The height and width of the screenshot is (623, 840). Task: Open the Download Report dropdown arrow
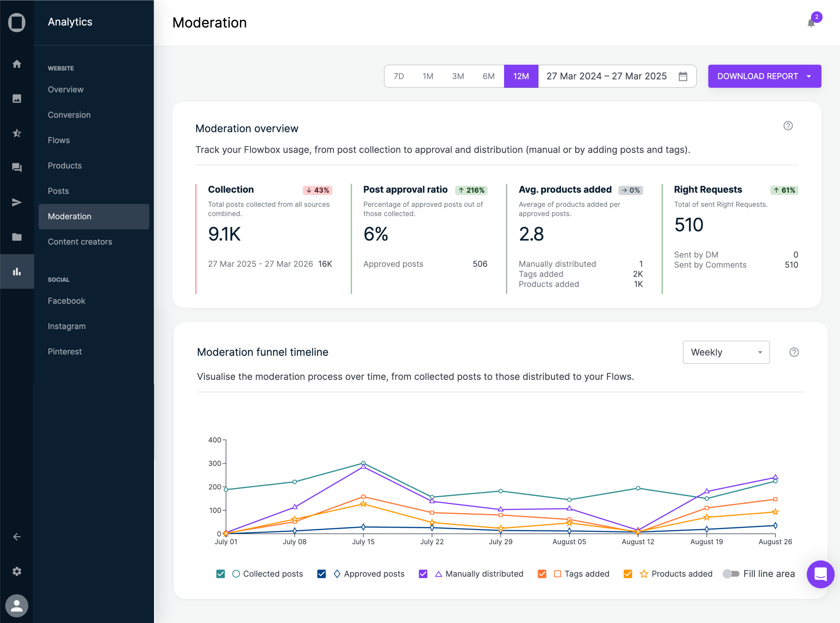coord(809,76)
